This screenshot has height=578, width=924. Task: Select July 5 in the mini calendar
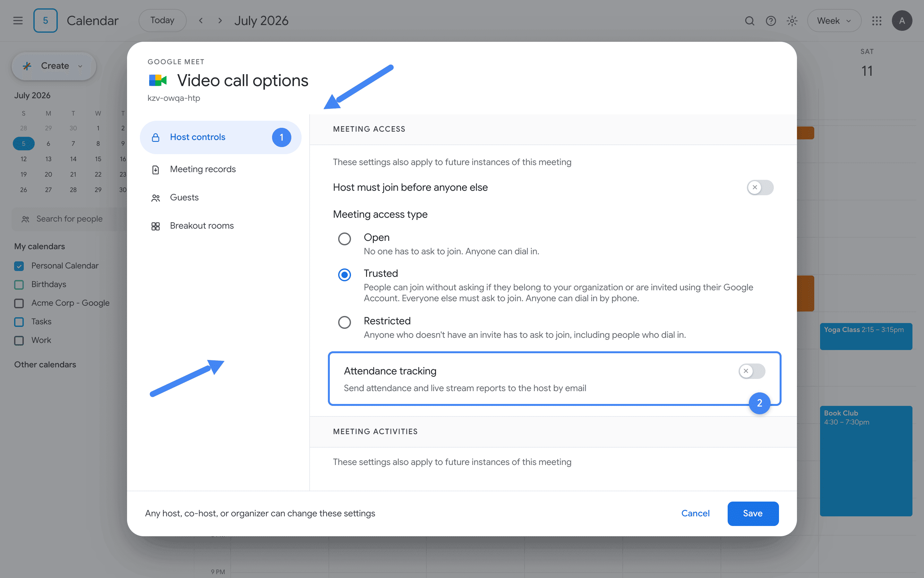24,144
